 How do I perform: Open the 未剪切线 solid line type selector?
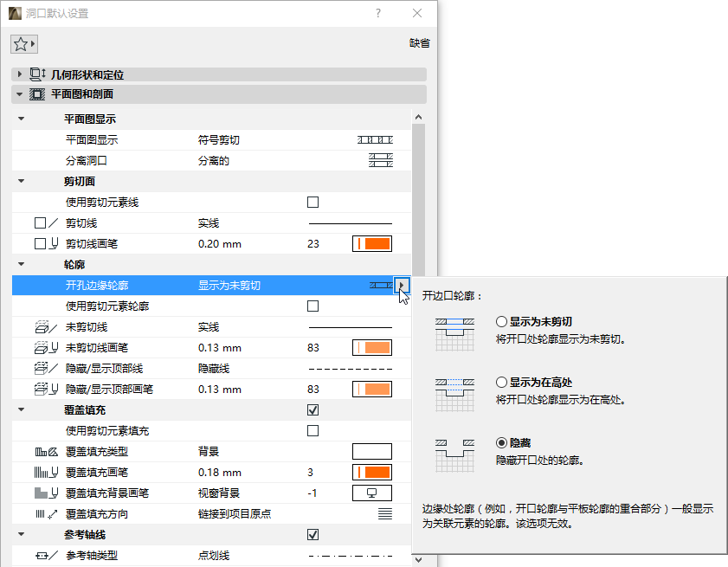pyautogui.click(x=351, y=327)
